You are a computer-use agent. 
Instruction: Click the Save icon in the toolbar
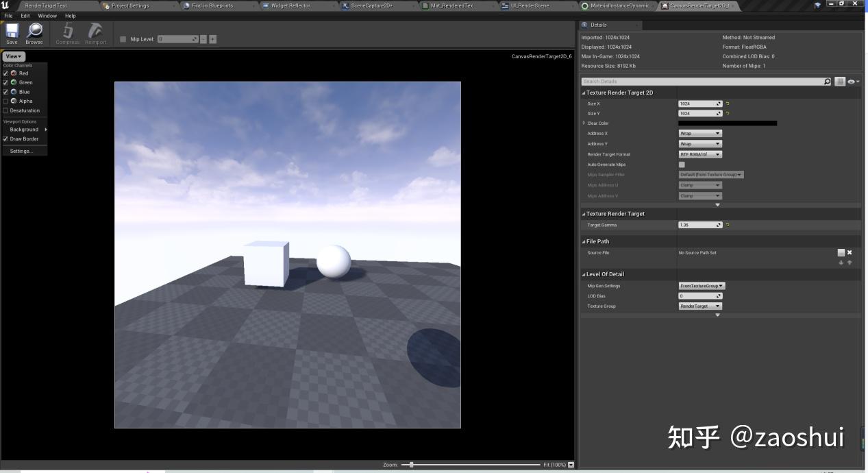pos(11,32)
